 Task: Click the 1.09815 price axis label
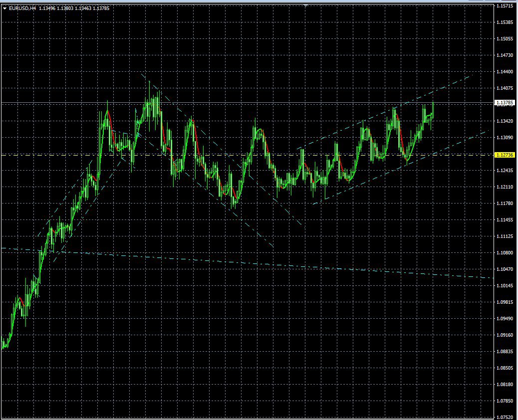pyautogui.click(x=505, y=302)
